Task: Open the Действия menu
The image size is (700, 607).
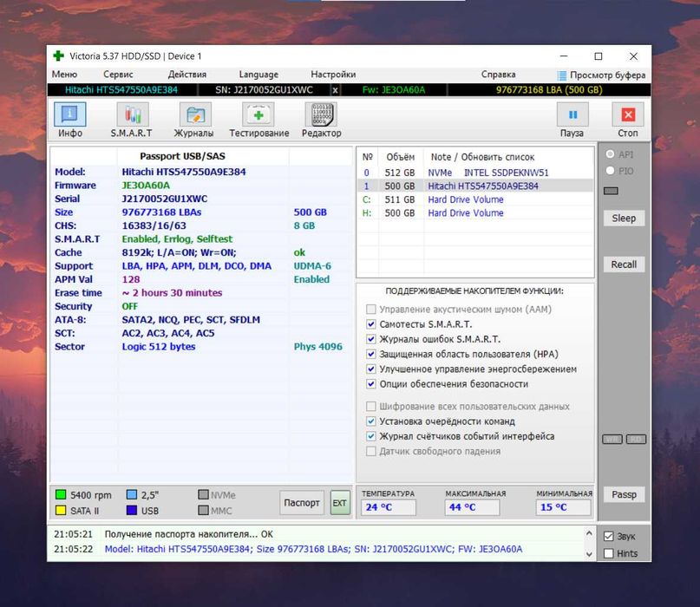Action: [187, 75]
